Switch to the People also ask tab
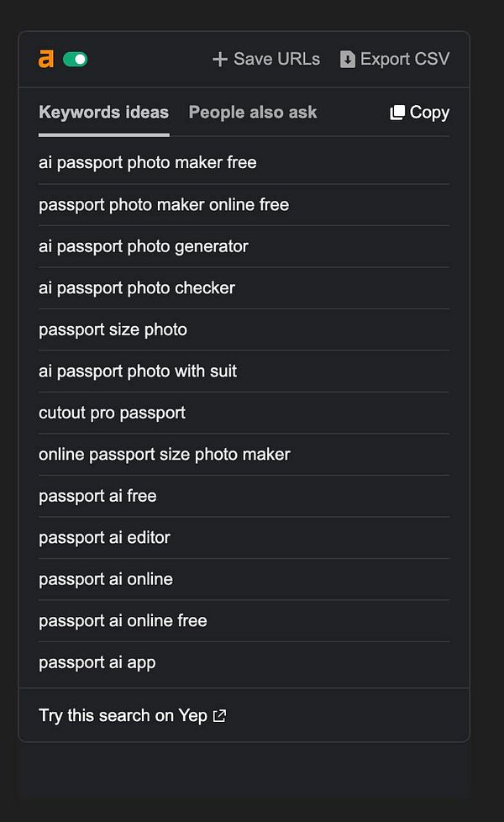 tap(252, 112)
